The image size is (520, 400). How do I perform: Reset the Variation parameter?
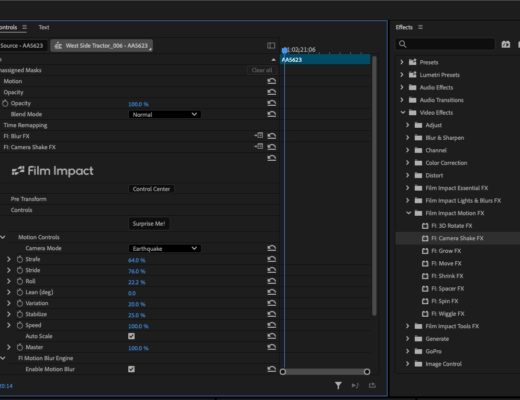coord(272,303)
